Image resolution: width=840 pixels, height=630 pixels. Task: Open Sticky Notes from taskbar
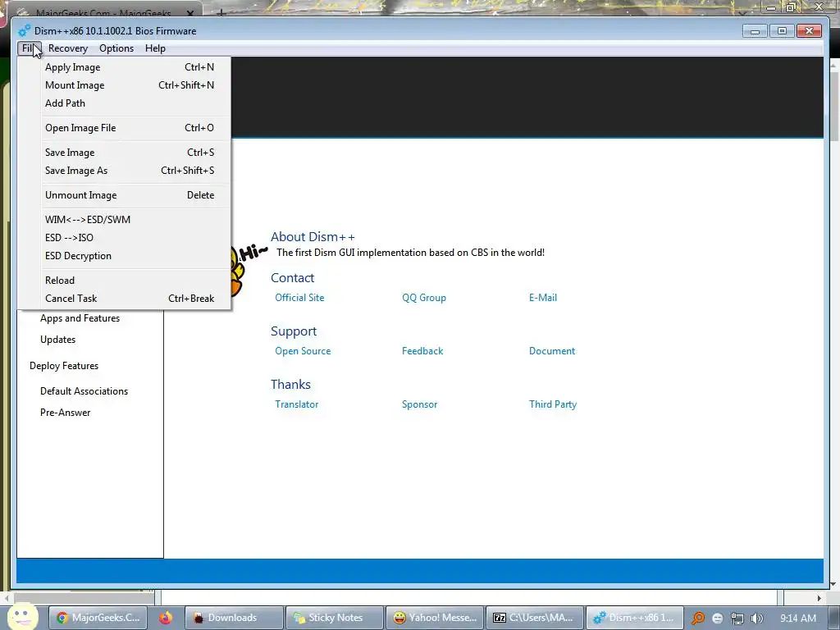335,618
